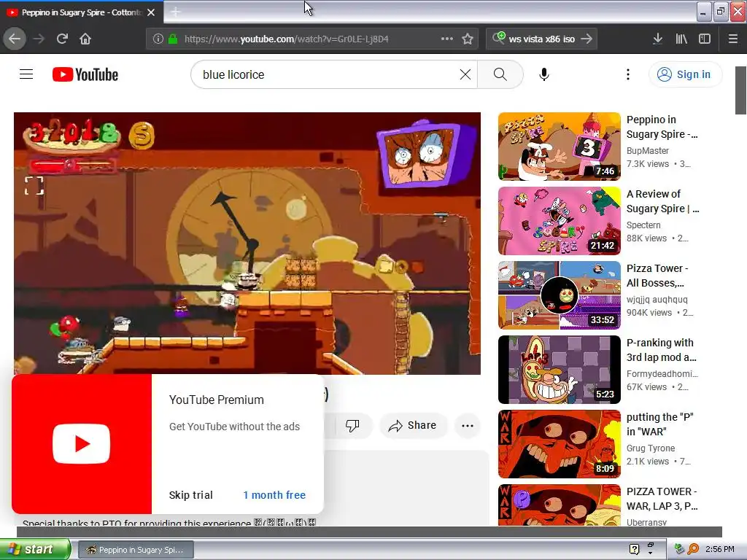Open the browser library icon
747x560 pixels.
pos(681,39)
